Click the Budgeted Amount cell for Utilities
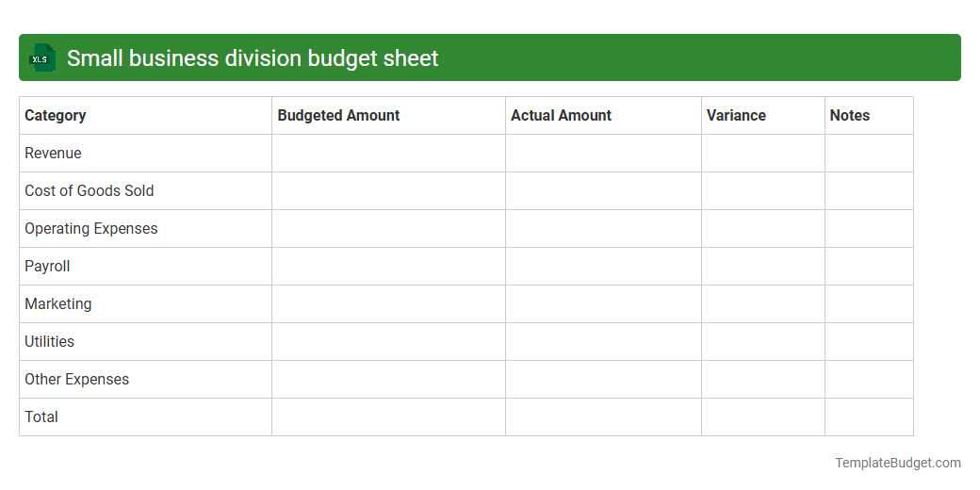The image size is (980, 490). (x=389, y=341)
